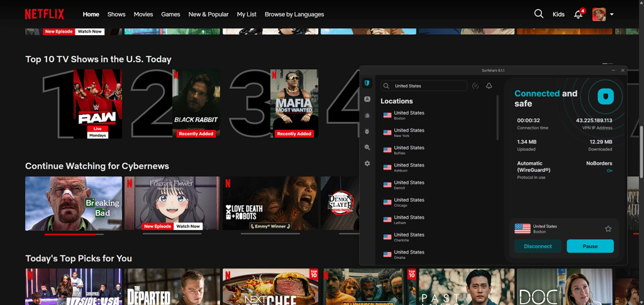Screen dimensions: 644x305
Task: Open the Surfshark VPN shield sidebar icon
Action: [x=367, y=83]
